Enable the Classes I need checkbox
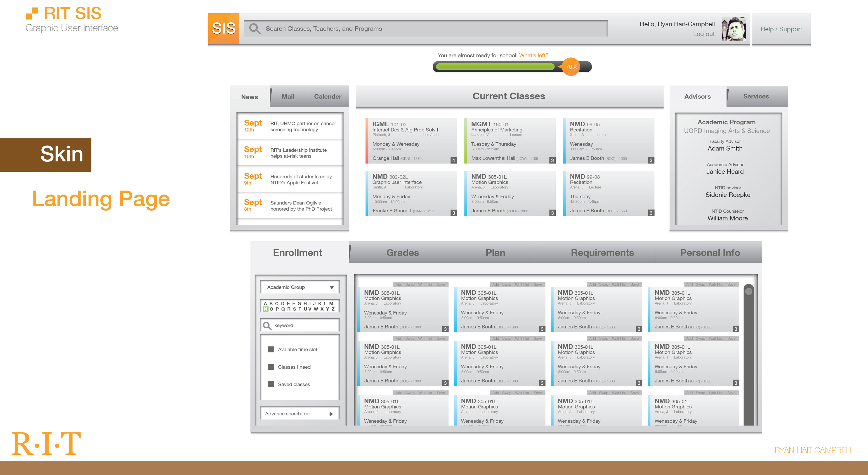 click(x=271, y=367)
